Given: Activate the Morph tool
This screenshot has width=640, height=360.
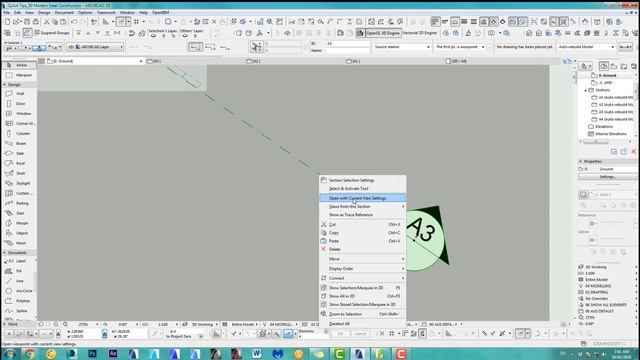Looking at the screenshot, I should click(x=19, y=223).
